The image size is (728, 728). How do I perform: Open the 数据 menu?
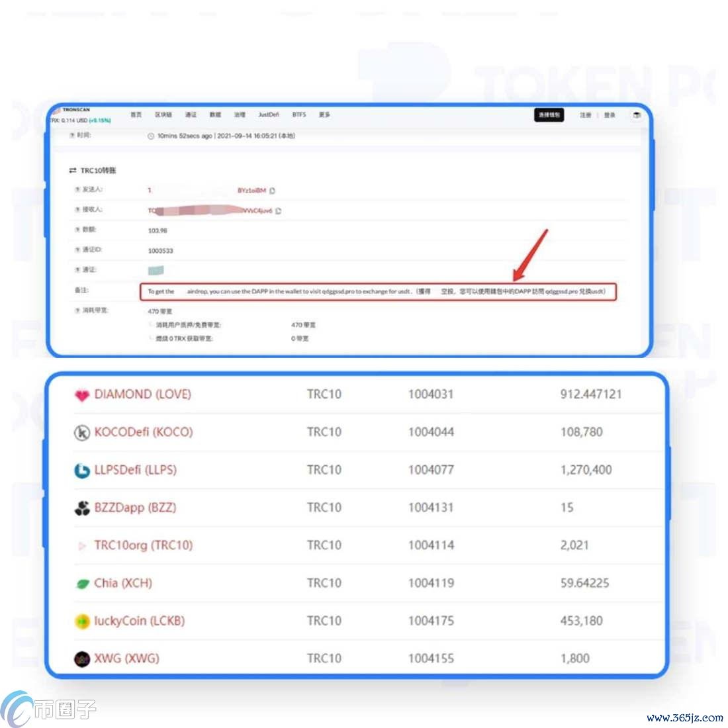(216, 114)
